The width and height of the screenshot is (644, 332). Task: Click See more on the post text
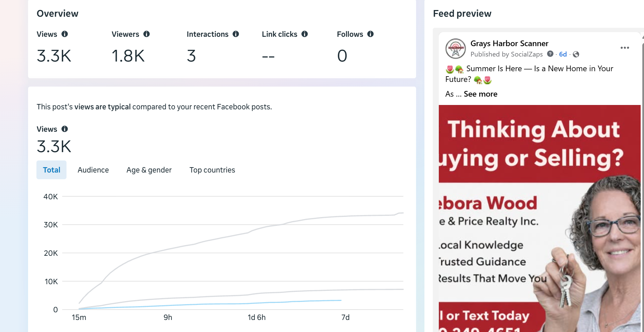click(481, 94)
